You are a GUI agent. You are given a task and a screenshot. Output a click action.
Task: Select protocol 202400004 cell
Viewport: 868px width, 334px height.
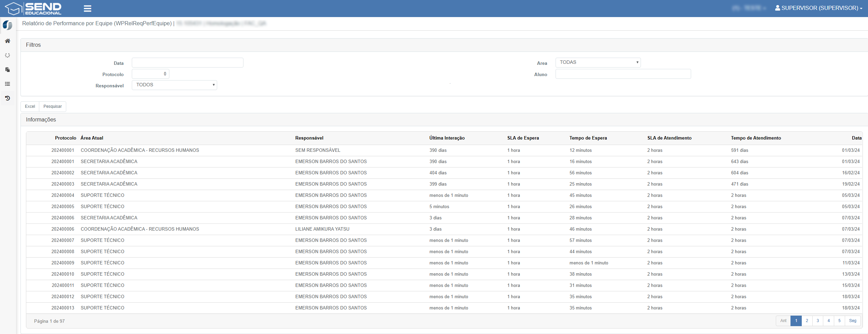[x=63, y=195]
